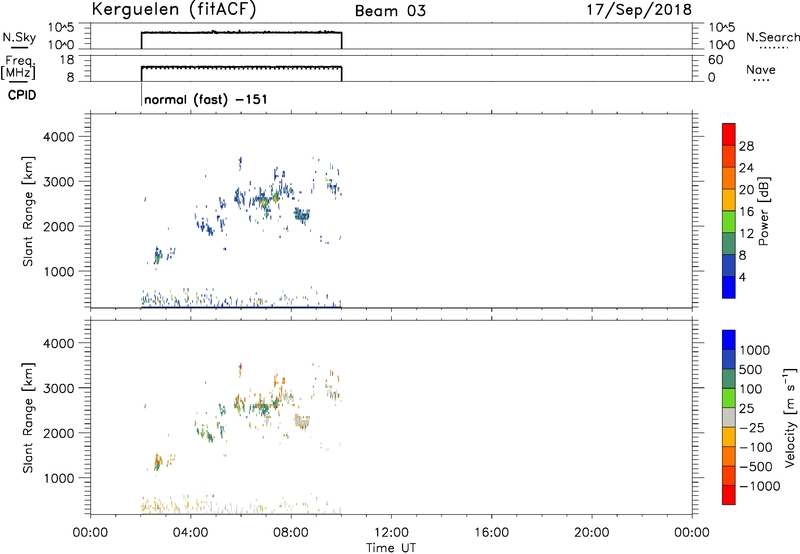
Task: Pick the grey Velocity segment between 25 and -25
Action: pyautogui.click(x=729, y=417)
